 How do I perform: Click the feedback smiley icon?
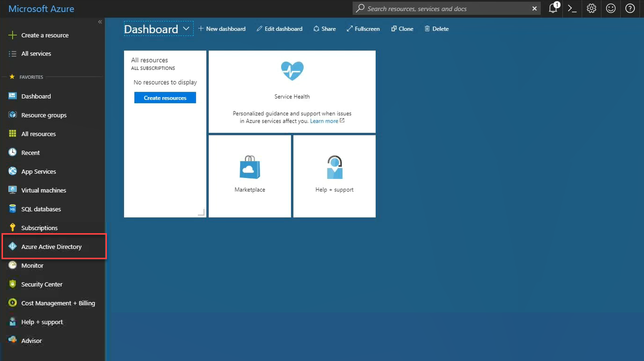pos(611,9)
